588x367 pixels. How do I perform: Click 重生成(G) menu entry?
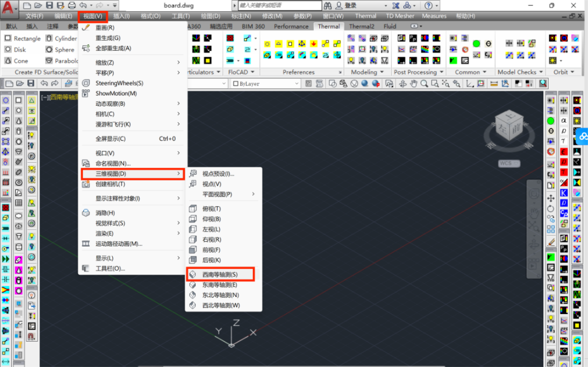pyautogui.click(x=132, y=38)
